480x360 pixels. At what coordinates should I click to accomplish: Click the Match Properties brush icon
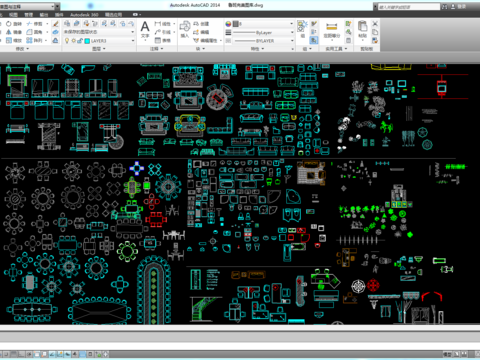click(x=56, y=24)
